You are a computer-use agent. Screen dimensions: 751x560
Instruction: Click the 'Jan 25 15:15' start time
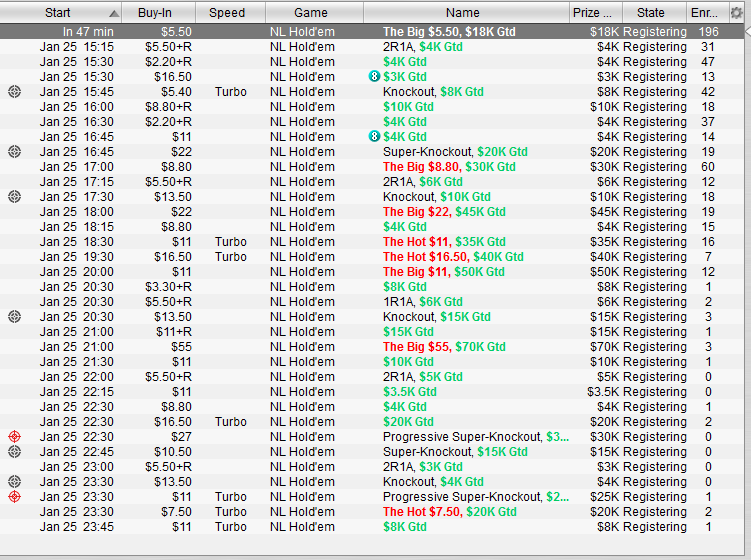(77, 47)
